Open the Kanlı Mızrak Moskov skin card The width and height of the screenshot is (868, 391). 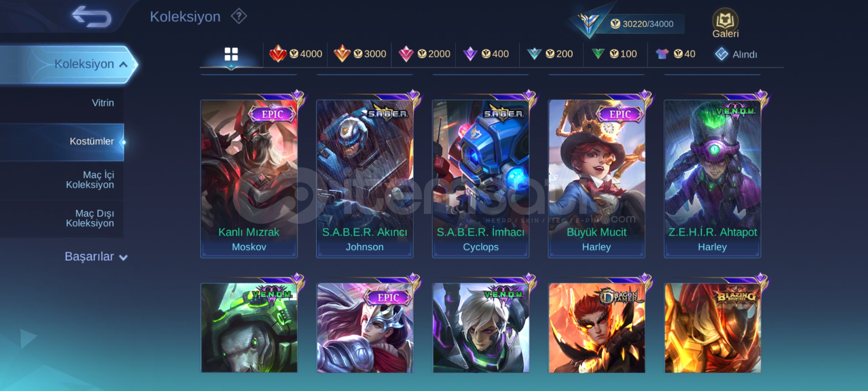(x=249, y=178)
